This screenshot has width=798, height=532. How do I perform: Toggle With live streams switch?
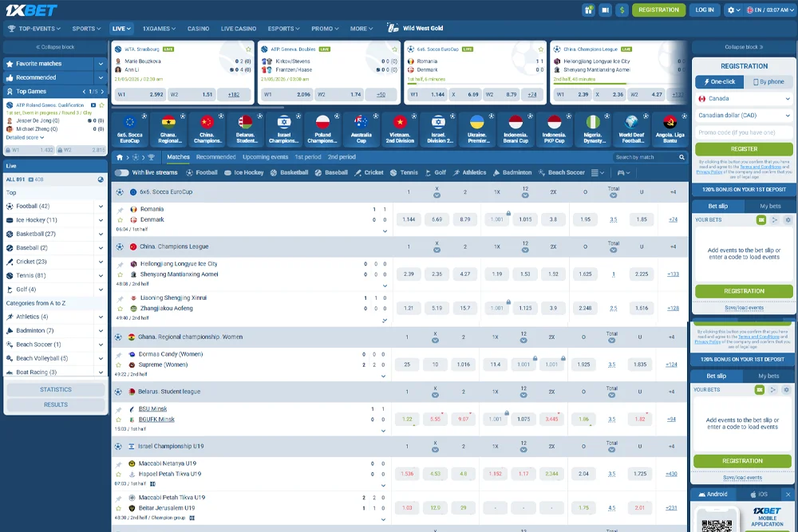[121, 172]
